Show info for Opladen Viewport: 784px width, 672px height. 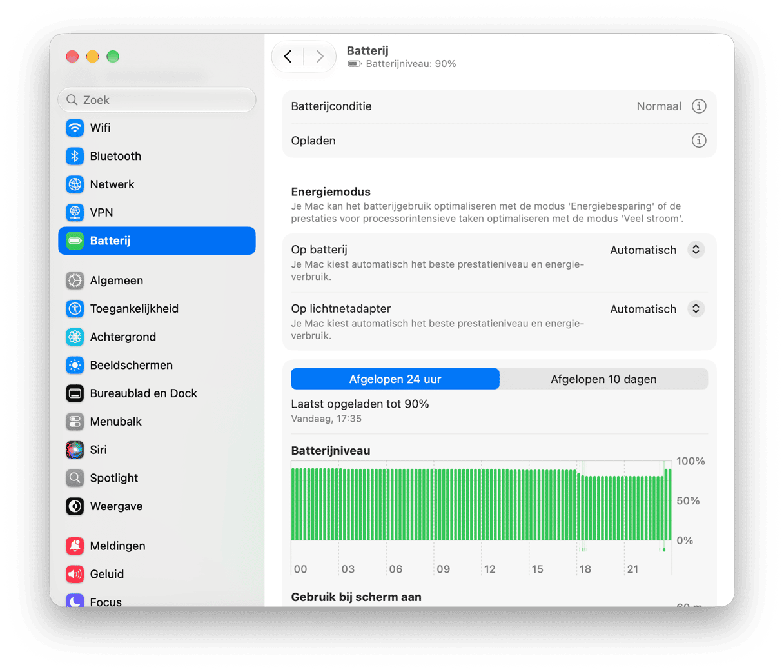pos(699,141)
